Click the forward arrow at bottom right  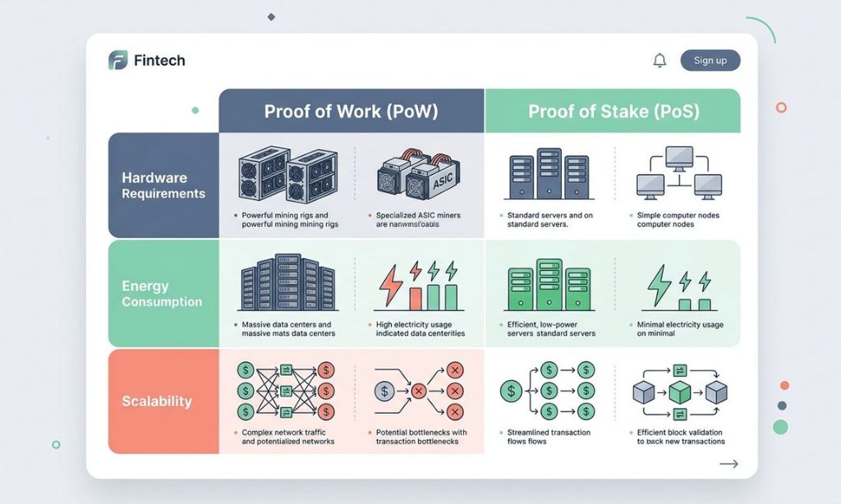[728, 464]
